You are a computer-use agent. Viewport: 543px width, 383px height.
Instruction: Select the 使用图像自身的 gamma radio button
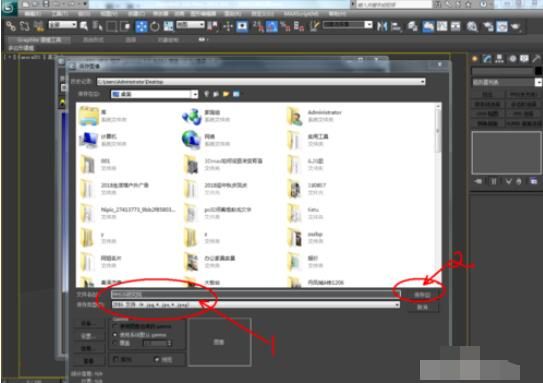click(116, 326)
